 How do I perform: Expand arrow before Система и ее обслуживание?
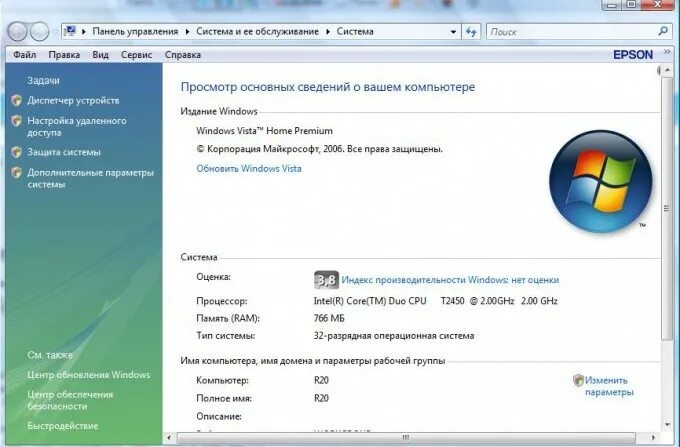(187, 32)
